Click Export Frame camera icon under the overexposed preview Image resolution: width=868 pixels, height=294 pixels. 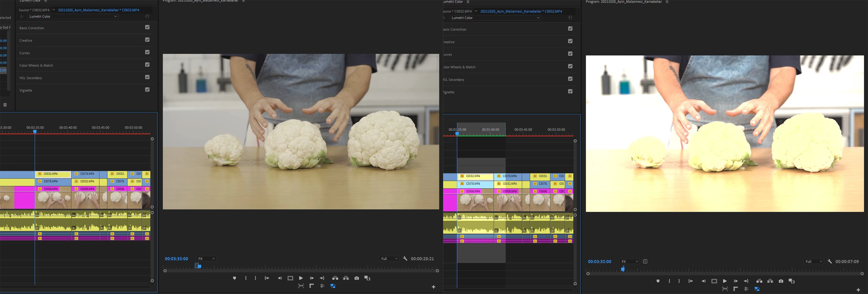click(x=781, y=281)
